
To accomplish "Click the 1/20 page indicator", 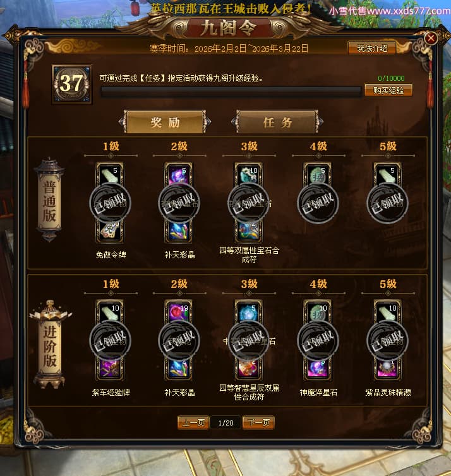I will 225,422.
